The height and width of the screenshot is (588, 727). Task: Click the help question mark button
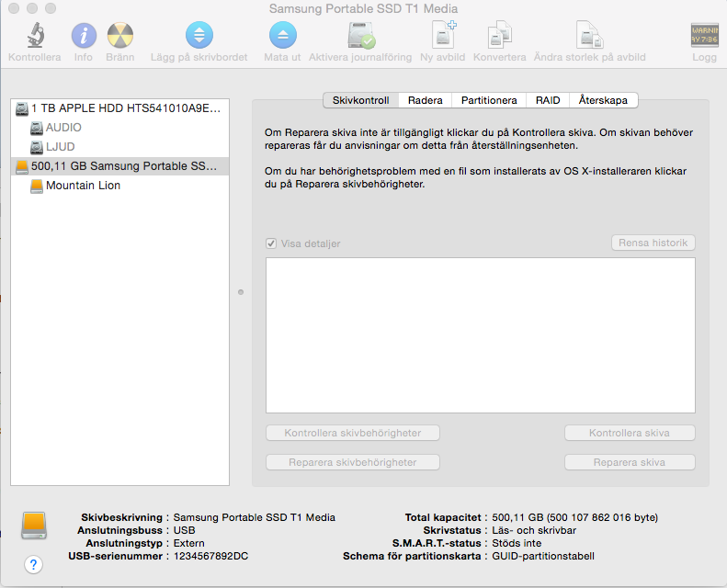pos(33,564)
